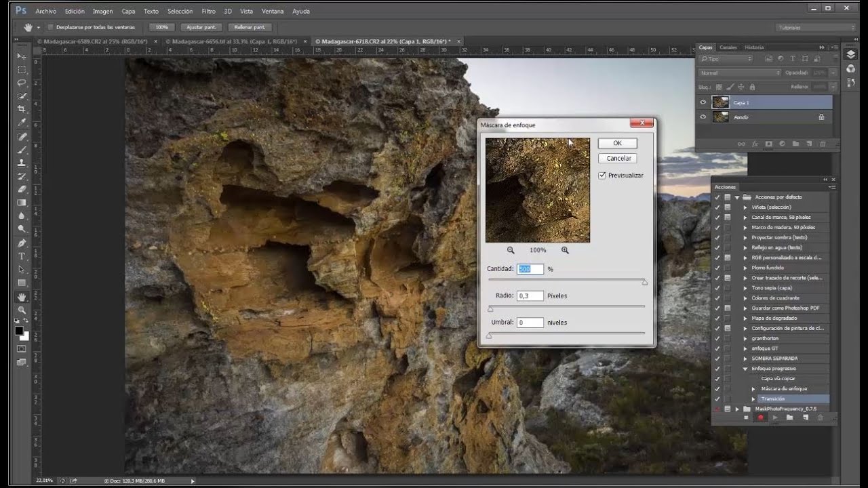Select the Quick Selection tool
The image size is (868, 488).
point(22,96)
